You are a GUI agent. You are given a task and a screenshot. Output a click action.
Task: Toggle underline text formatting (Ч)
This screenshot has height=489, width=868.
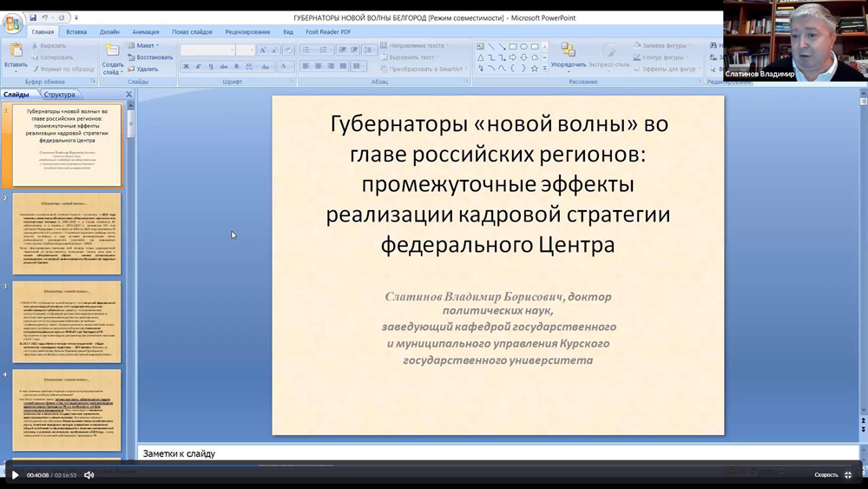[x=210, y=67]
